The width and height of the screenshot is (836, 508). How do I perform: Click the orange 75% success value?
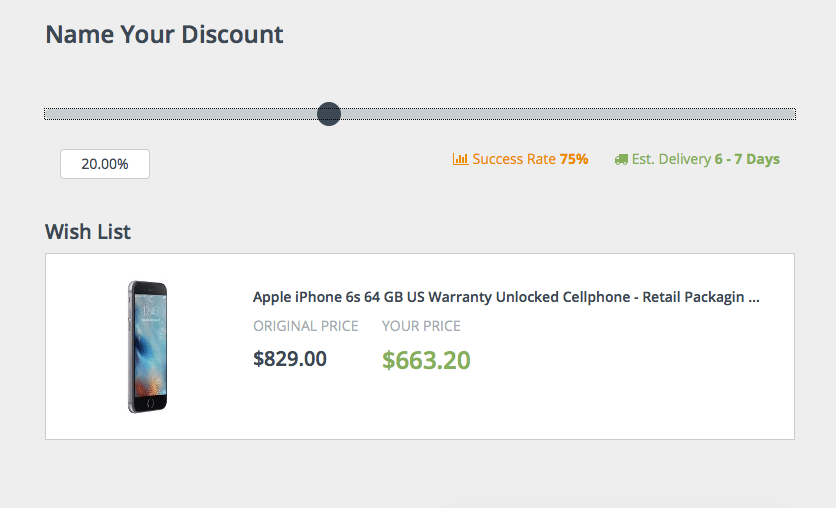(574, 159)
